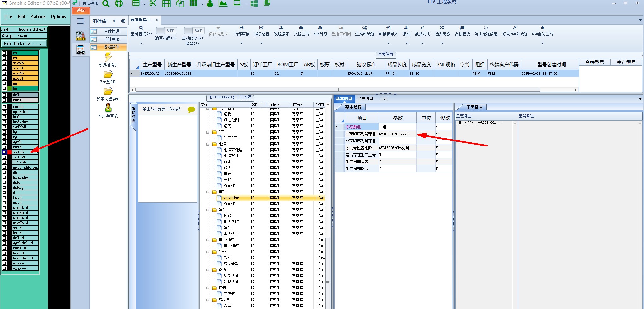Collapse 组件库 panel with left arrow
The height and width of the screenshot is (309, 644).
[114, 21]
